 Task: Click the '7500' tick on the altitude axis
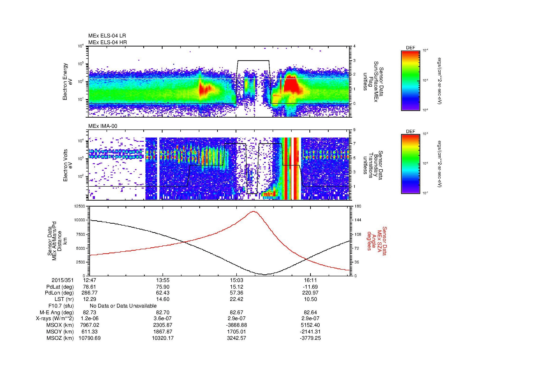81,234
